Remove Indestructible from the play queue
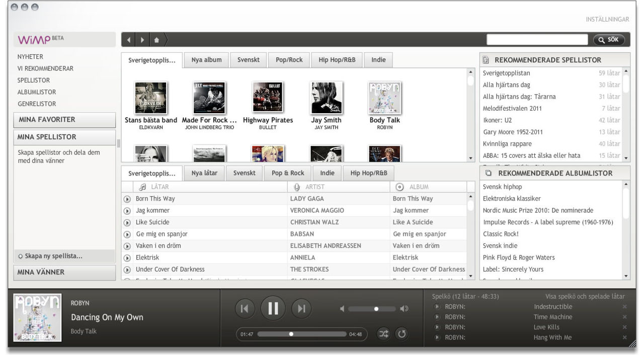This screenshot has width=644, height=355. point(624,307)
